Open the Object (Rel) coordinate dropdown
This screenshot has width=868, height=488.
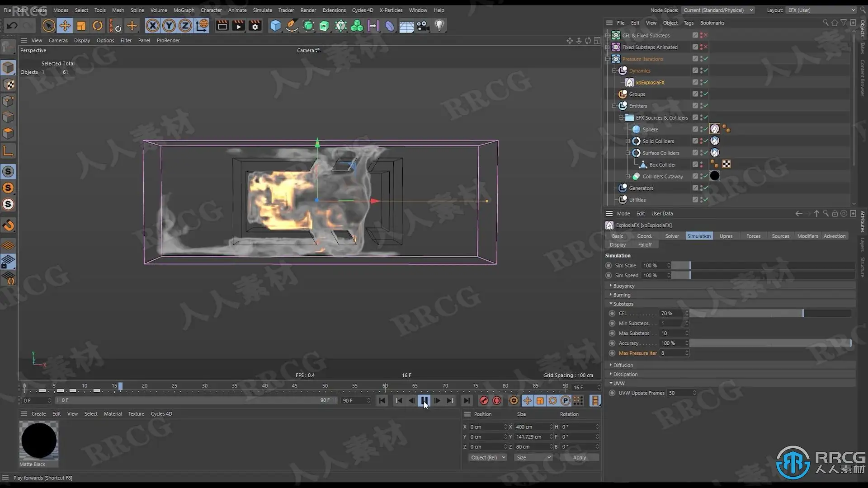pyautogui.click(x=487, y=457)
